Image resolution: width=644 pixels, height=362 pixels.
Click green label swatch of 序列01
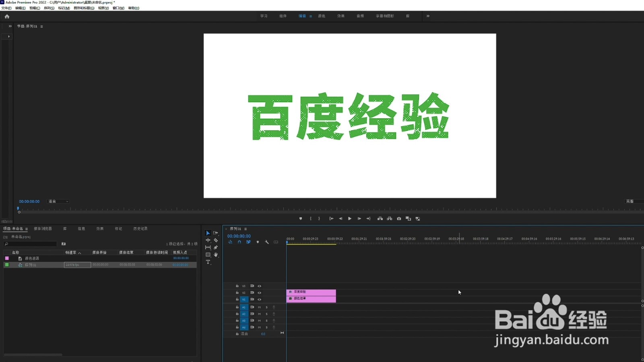pos(7,265)
